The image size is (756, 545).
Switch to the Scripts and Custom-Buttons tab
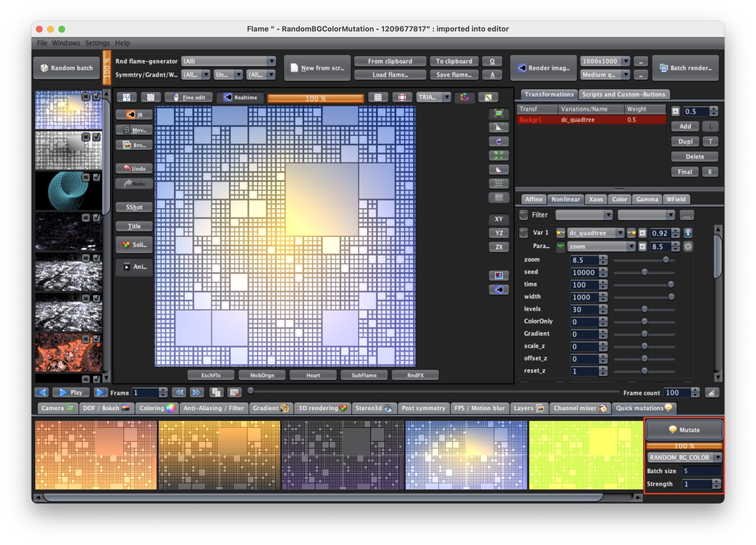click(624, 94)
